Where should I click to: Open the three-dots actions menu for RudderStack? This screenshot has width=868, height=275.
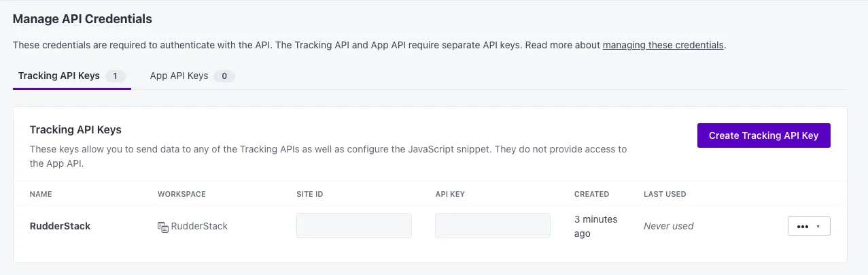tap(808, 226)
